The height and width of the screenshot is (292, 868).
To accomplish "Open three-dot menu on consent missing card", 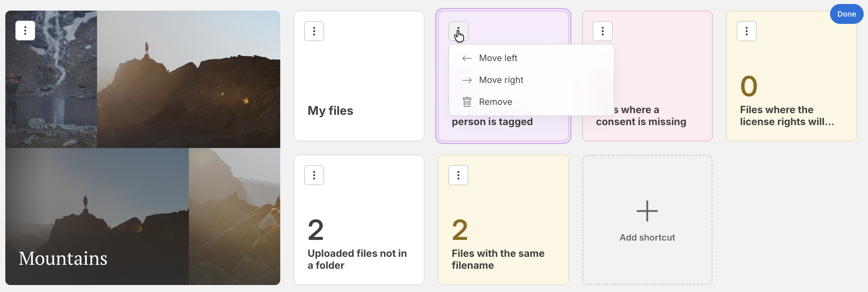I will tap(602, 31).
